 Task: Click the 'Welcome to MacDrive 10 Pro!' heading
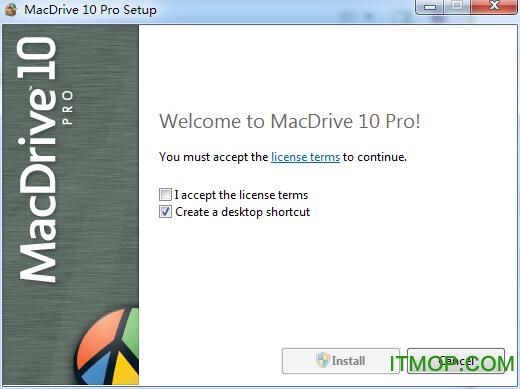point(290,121)
